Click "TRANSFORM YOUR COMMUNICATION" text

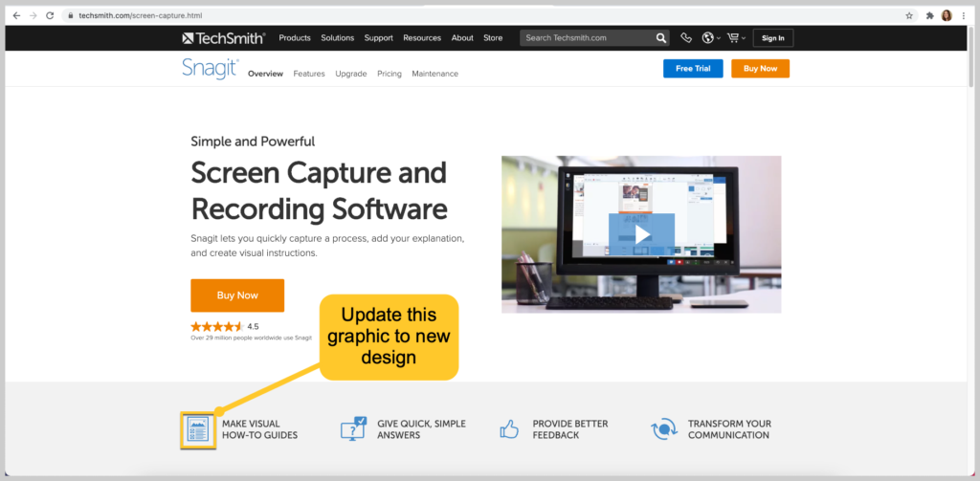tap(729, 429)
